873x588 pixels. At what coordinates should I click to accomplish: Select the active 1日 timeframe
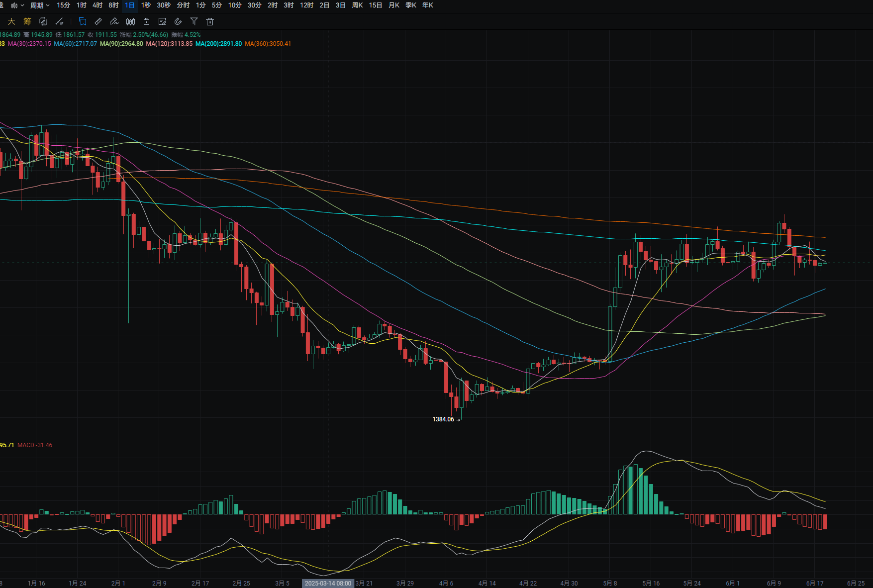129,5
